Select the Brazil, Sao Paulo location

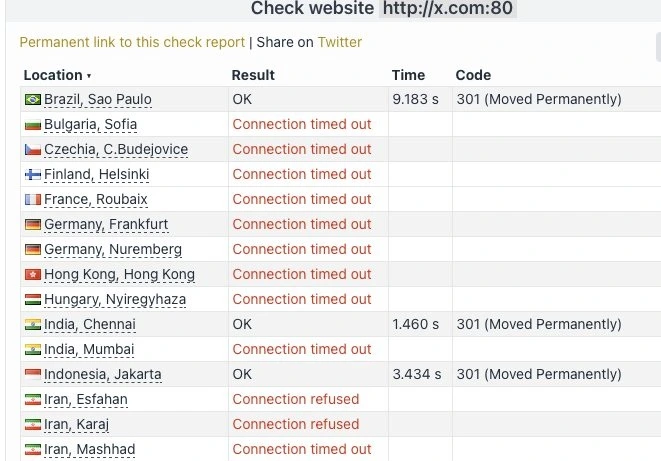pyautogui.click(x=97, y=100)
